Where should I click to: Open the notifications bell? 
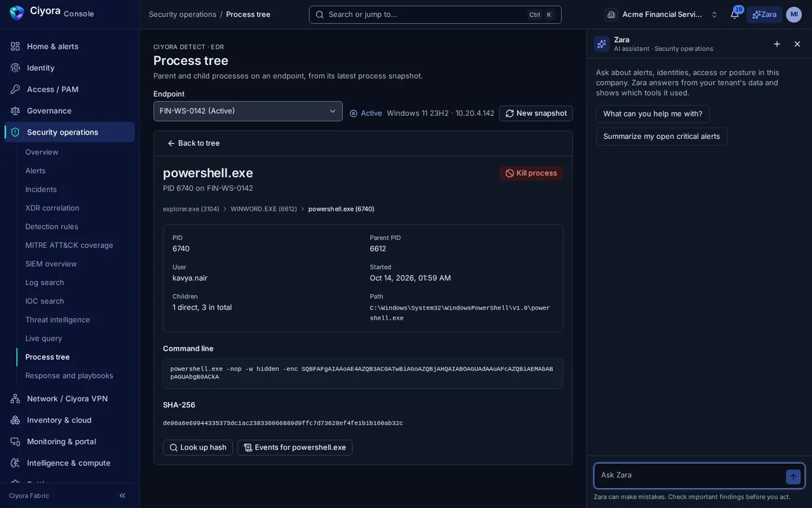click(x=735, y=14)
